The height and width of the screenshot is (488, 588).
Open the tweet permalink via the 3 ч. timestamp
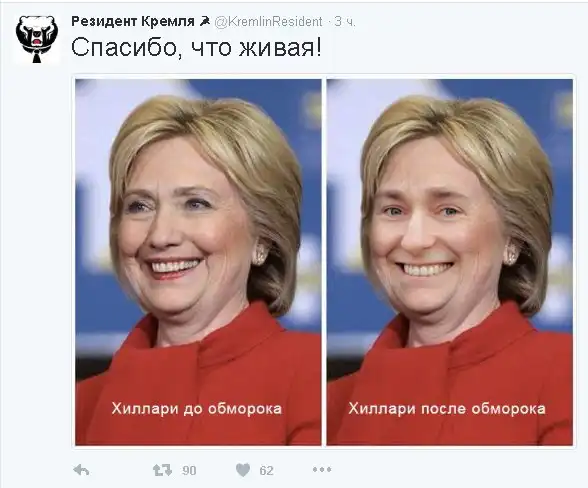pyautogui.click(x=345, y=22)
